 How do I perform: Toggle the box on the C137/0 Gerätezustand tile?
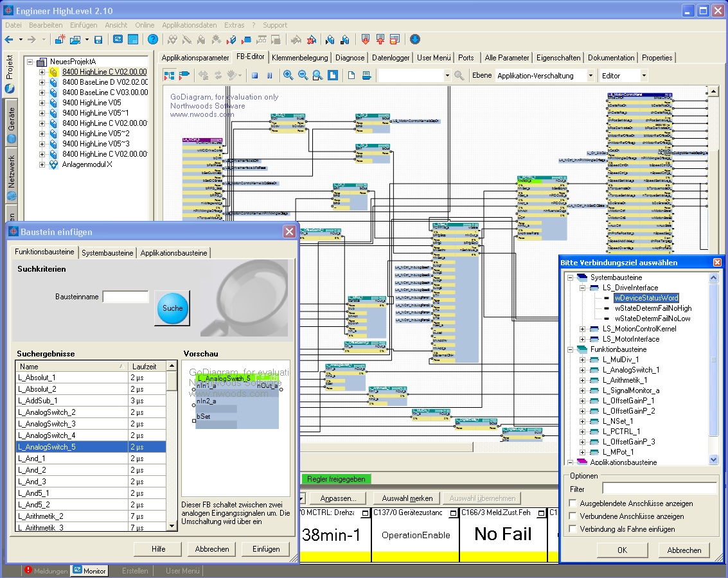click(x=453, y=513)
